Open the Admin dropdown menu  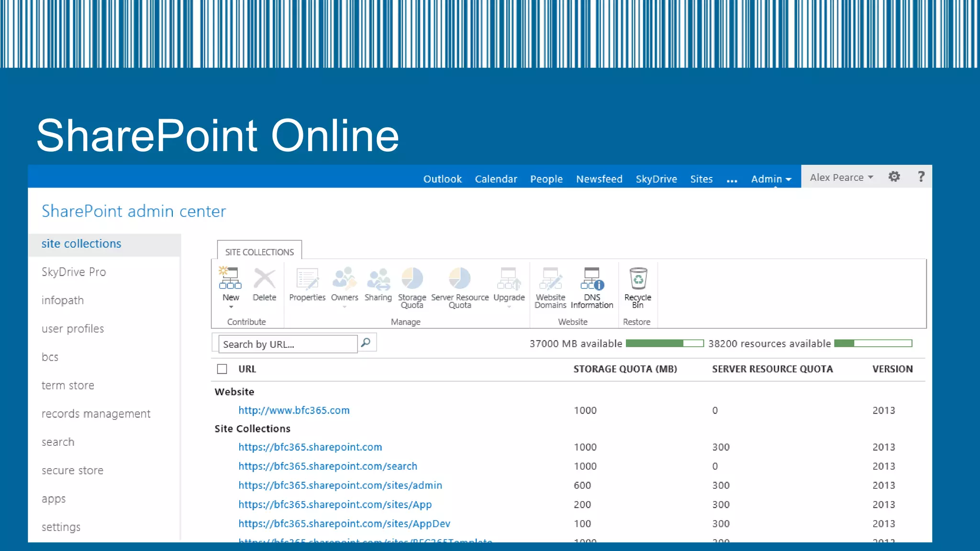click(x=771, y=179)
